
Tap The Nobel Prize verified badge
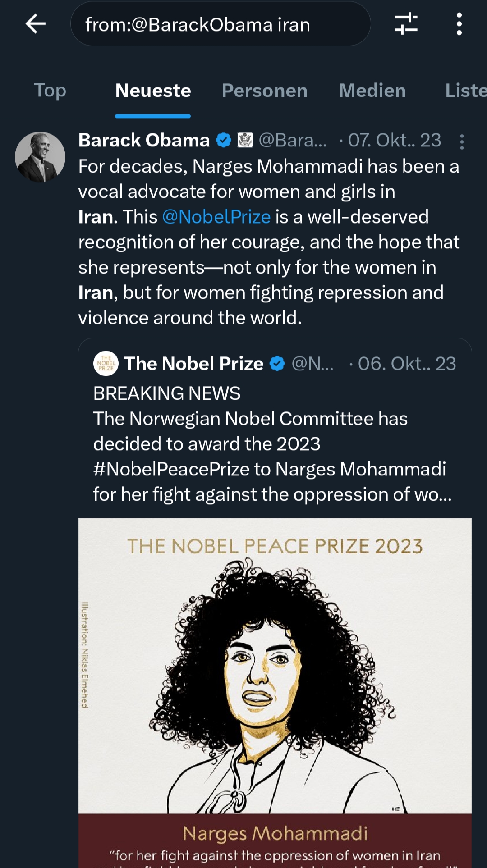tap(277, 364)
